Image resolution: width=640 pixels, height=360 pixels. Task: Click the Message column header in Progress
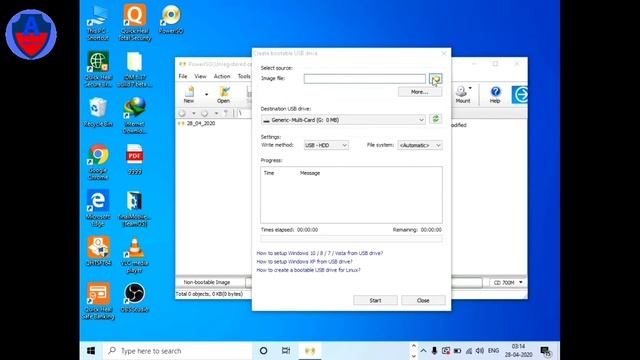(x=310, y=173)
